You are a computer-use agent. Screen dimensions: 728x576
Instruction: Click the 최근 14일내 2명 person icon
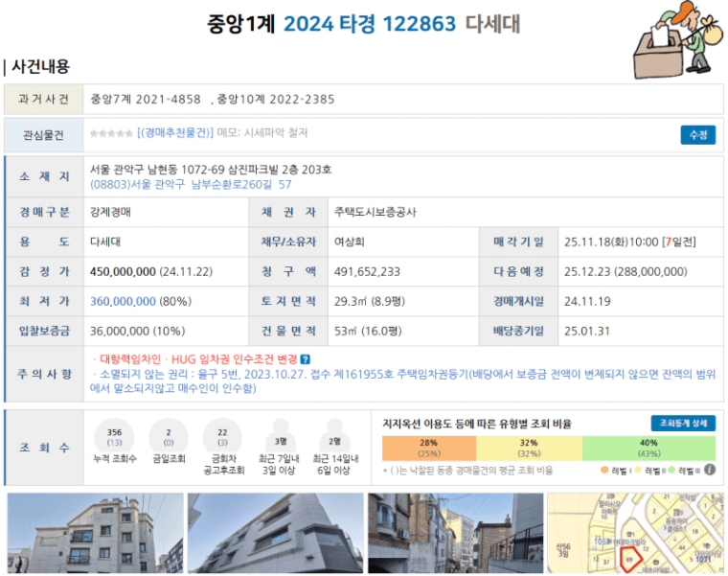(x=334, y=434)
